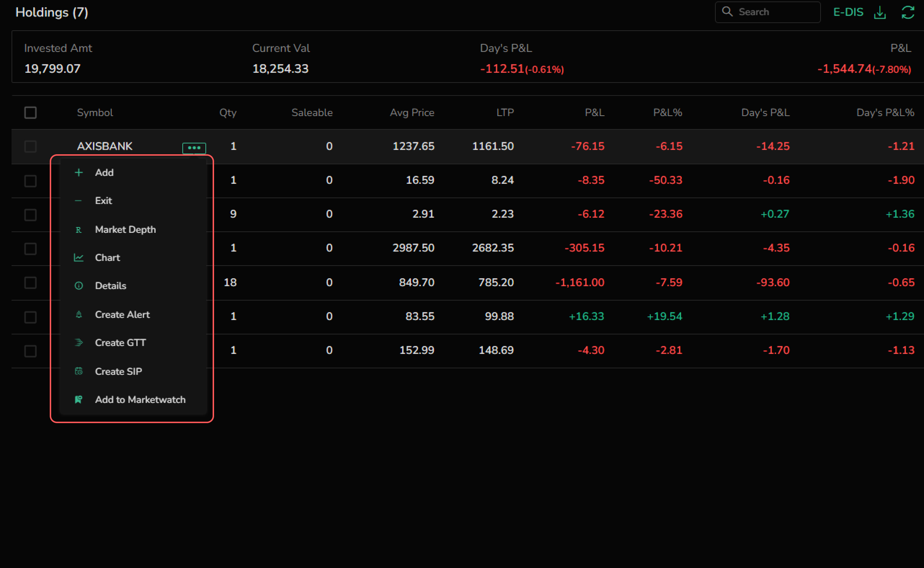Check the row with Avg Price 152.99
Image resolution: width=924 pixels, height=568 pixels.
click(x=30, y=351)
